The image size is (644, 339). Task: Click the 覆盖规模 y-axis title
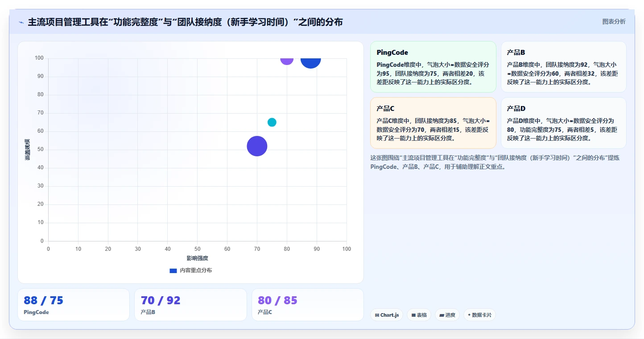click(27, 150)
